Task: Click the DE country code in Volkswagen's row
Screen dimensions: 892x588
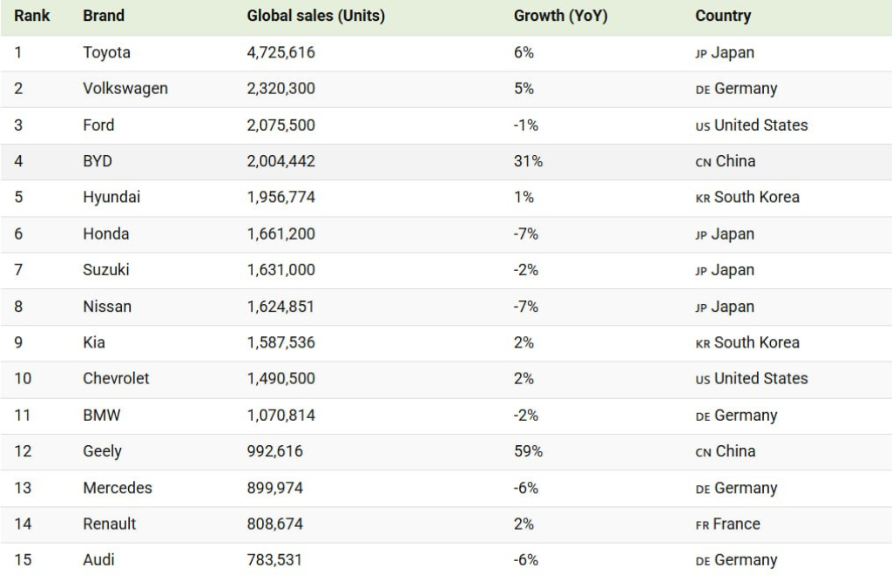Action: tap(702, 90)
